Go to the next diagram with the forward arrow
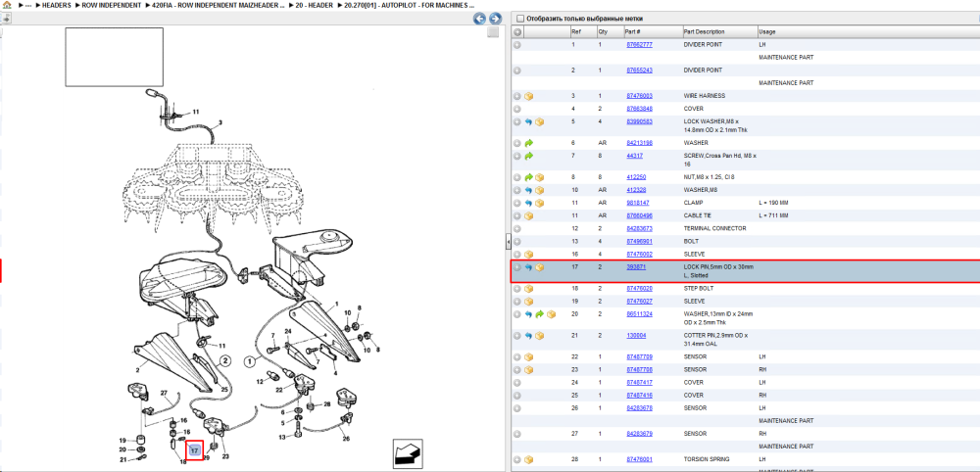The width and height of the screenshot is (980, 472). (x=495, y=19)
